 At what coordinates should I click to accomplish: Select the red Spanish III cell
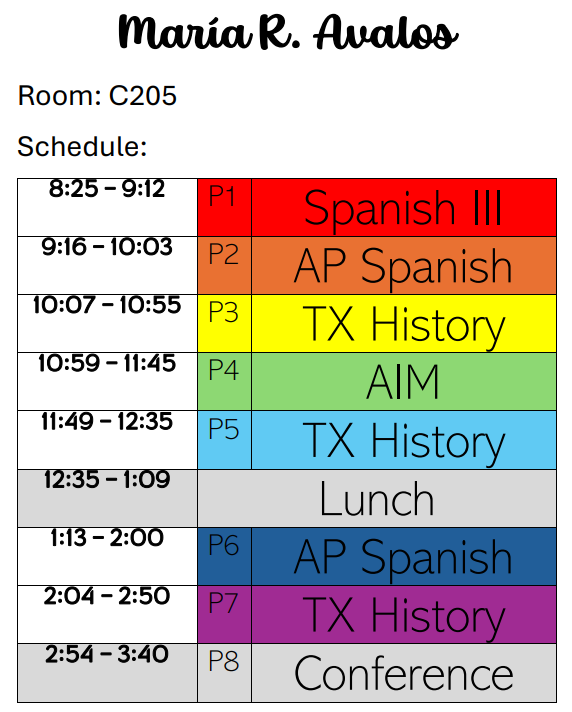coord(404,208)
